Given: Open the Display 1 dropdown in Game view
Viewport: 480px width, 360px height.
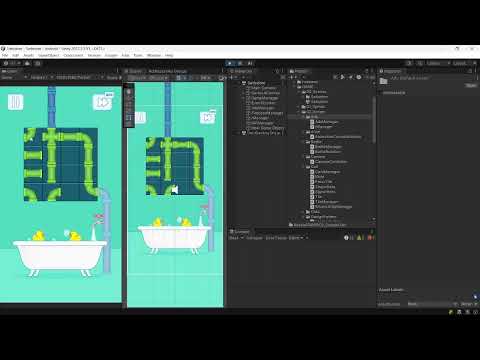Looking at the screenshot, I should [41, 77].
